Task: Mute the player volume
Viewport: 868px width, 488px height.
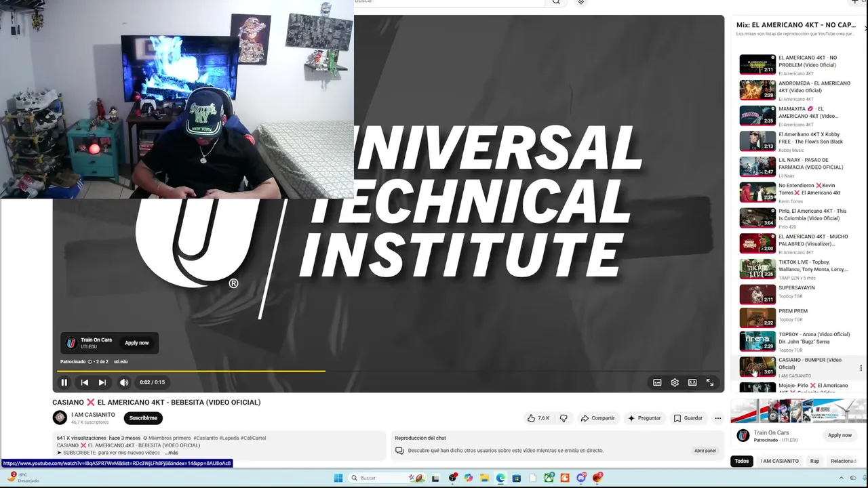Action: click(x=124, y=382)
